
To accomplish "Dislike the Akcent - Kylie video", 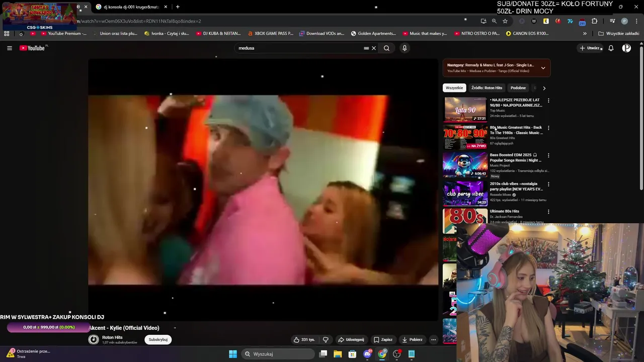I will (x=326, y=340).
